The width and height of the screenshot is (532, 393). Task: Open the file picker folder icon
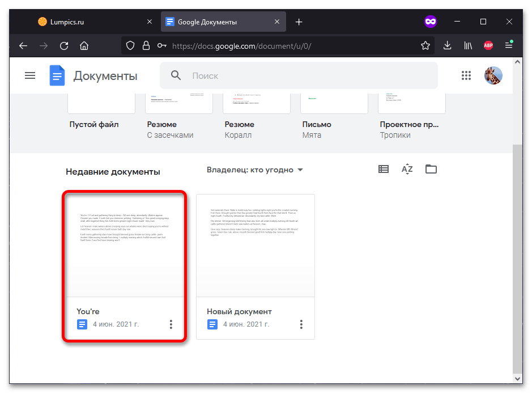click(x=431, y=169)
